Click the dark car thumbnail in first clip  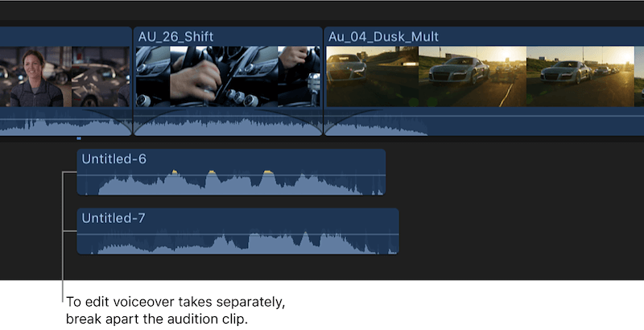[101, 76]
